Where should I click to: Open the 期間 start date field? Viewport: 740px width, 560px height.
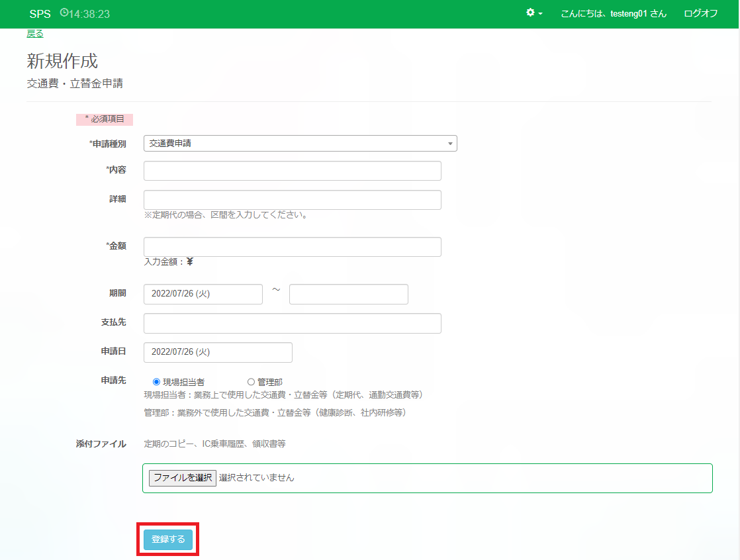[x=203, y=294]
